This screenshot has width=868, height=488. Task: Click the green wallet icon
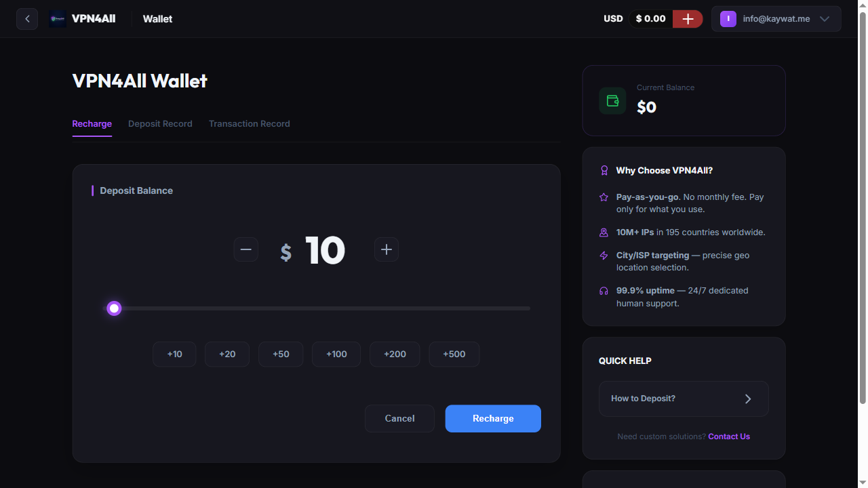[612, 101]
